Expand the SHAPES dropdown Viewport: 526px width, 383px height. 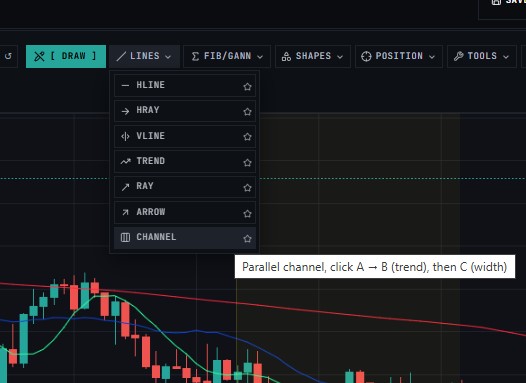[313, 56]
